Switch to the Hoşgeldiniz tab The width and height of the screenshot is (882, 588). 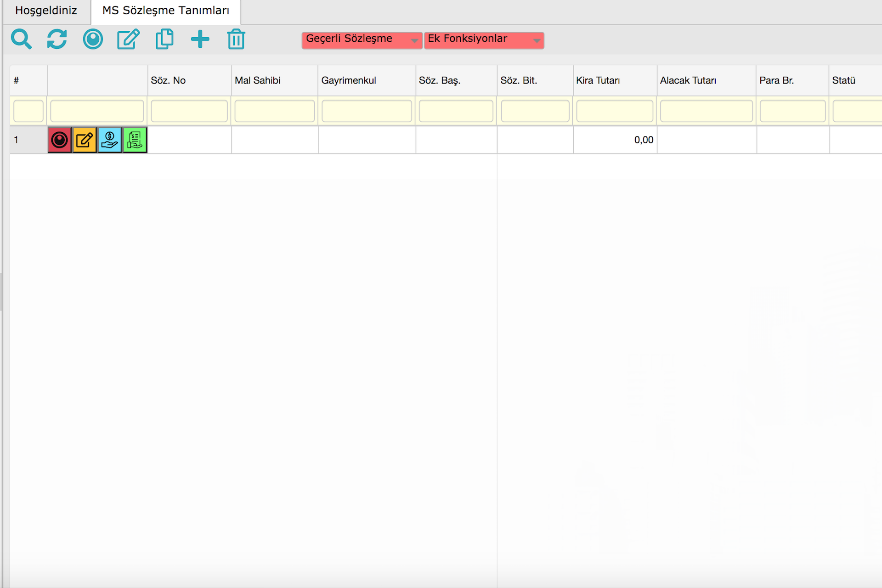46,11
